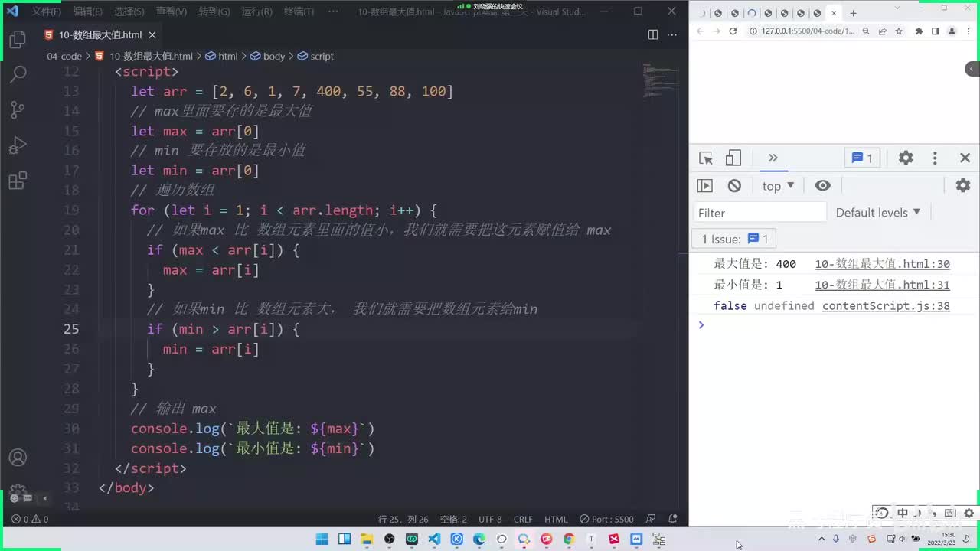Open the 运行(R) menu

[x=256, y=11]
